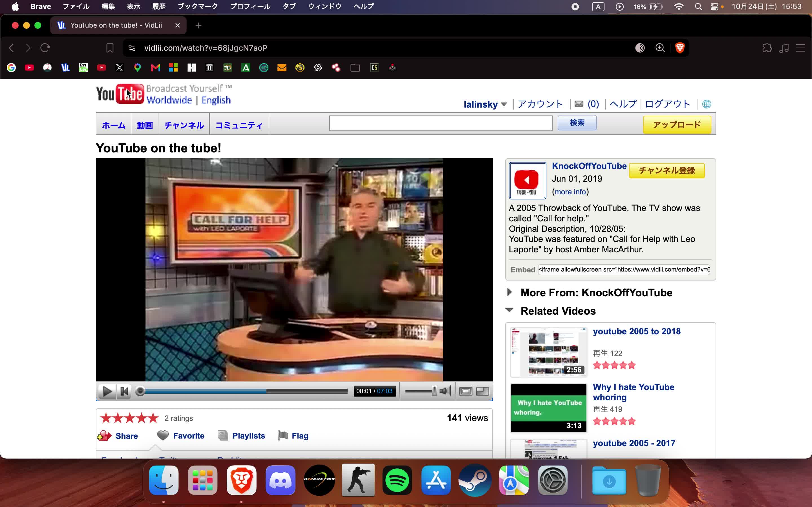Play the video with the play button
This screenshot has height=507, width=812.
pyautogui.click(x=107, y=391)
